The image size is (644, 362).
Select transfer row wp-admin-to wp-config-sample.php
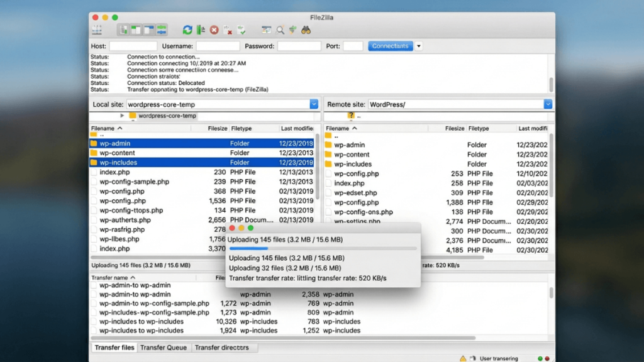[155, 304]
